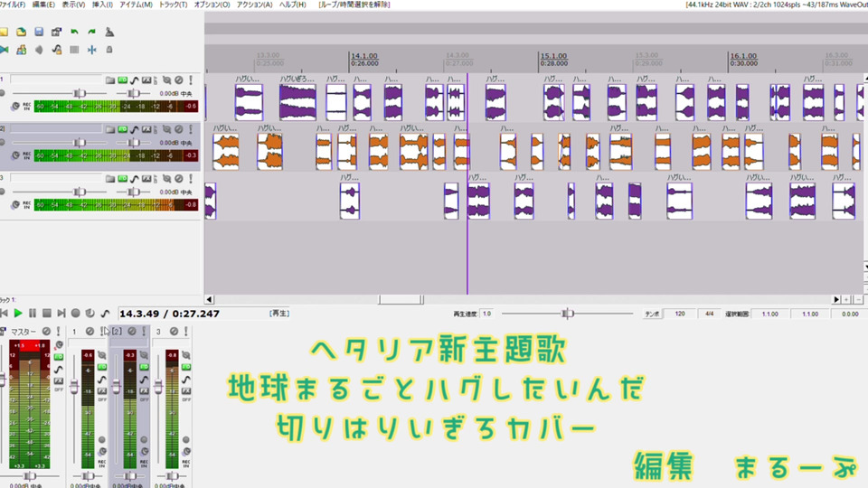868x488 pixels.
Task: Open the トラック(T) menu
Action: click(173, 5)
